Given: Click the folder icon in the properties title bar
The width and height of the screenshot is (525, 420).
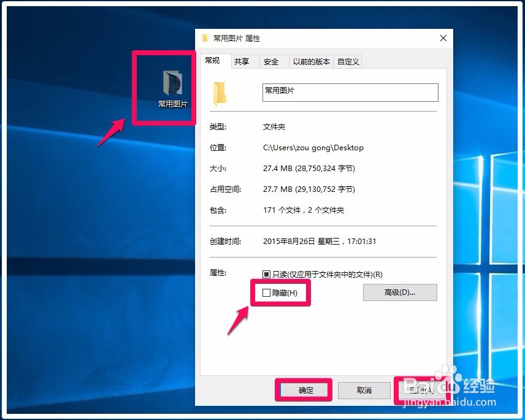Looking at the screenshot, I should coord(205,38).
